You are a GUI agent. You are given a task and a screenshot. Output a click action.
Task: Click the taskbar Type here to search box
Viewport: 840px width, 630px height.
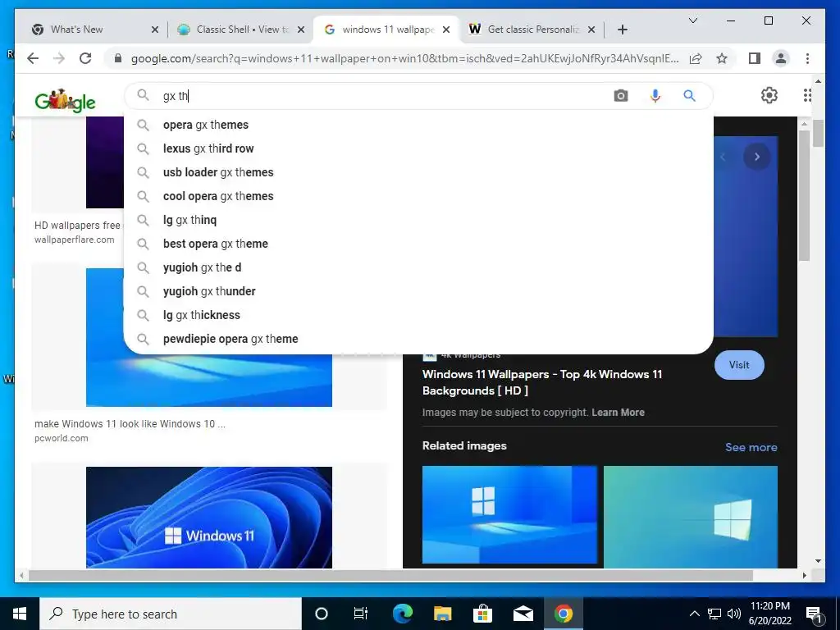[x=171, y=614]
